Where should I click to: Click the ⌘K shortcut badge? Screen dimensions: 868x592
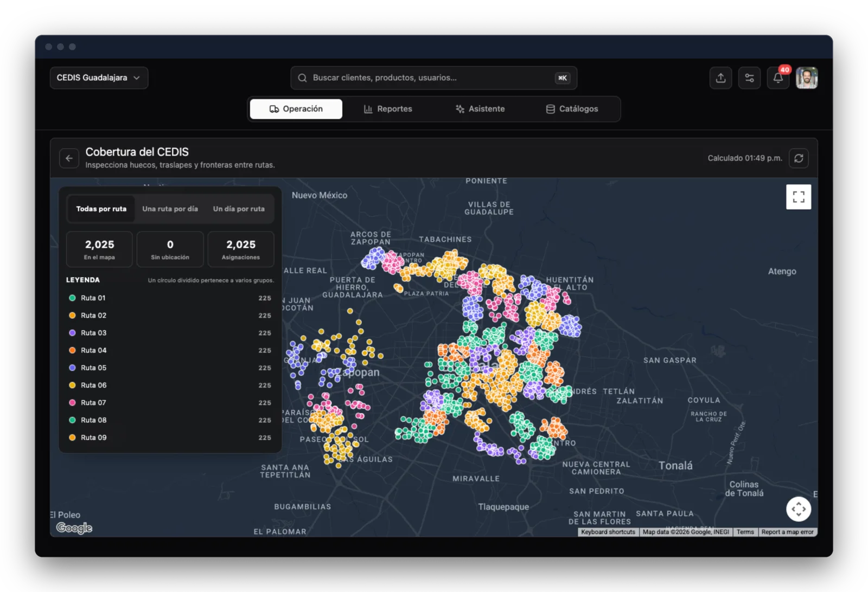tap(563, 78)
